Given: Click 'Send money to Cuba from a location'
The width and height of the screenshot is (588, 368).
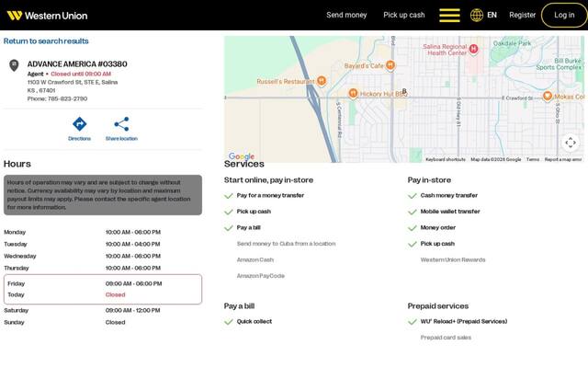Looking at the screenshot, I should [x=286, y=244].
